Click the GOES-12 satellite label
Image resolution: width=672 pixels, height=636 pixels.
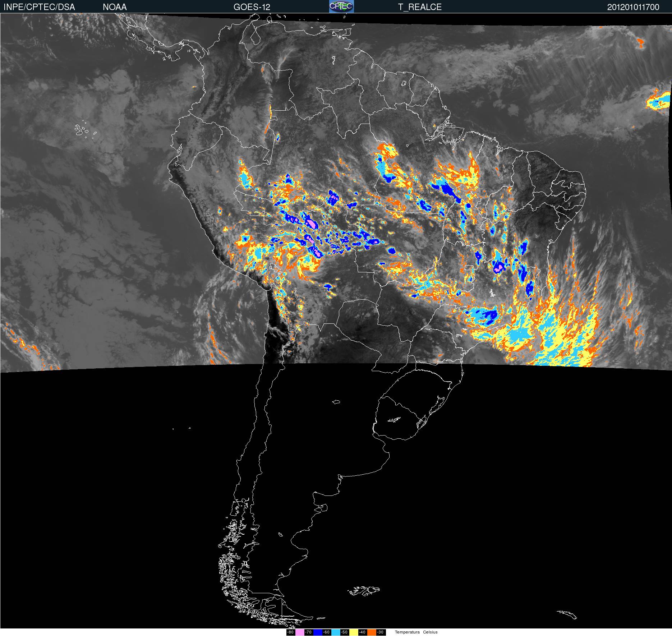tap(252, 7)
